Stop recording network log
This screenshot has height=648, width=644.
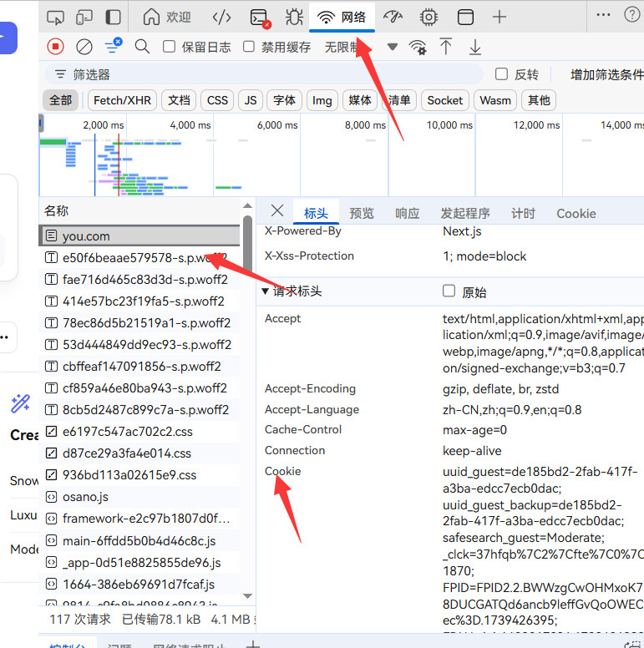(x=55, y=47)
